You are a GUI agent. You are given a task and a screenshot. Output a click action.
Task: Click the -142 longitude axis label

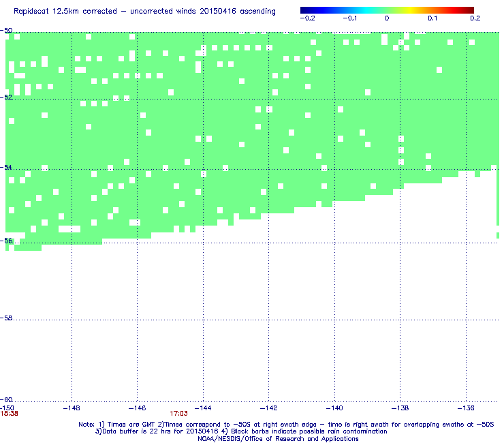pyautogui.click(x=268, y=408)
